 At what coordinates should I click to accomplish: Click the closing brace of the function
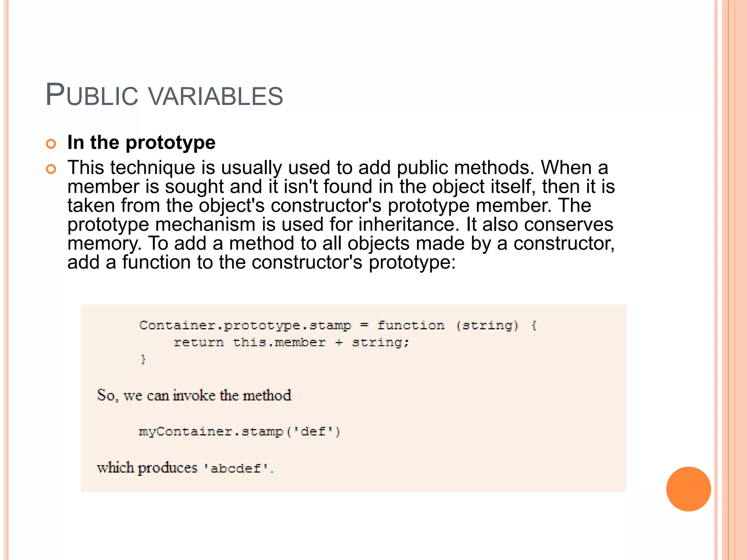143,359
